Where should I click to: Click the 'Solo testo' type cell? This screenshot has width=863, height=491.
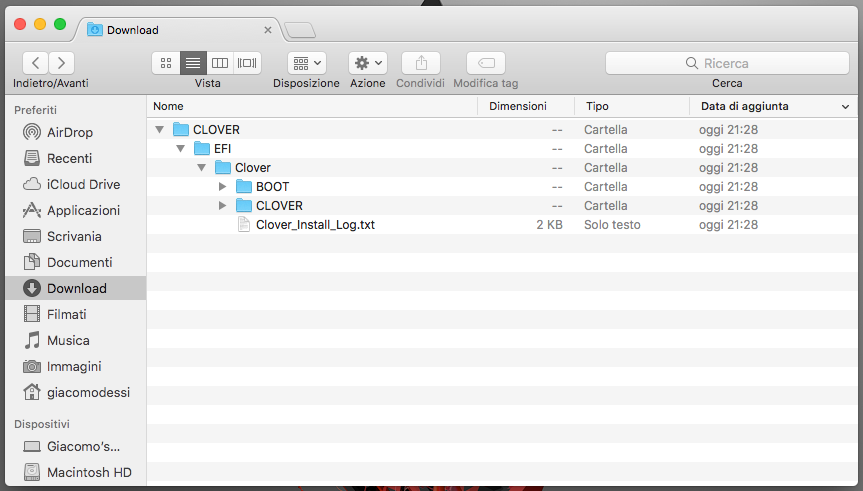coord(612,225)
